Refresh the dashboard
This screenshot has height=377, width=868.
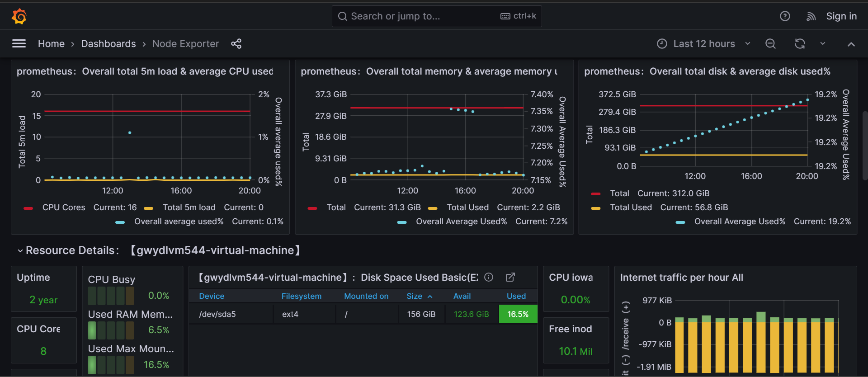[800, 43]
